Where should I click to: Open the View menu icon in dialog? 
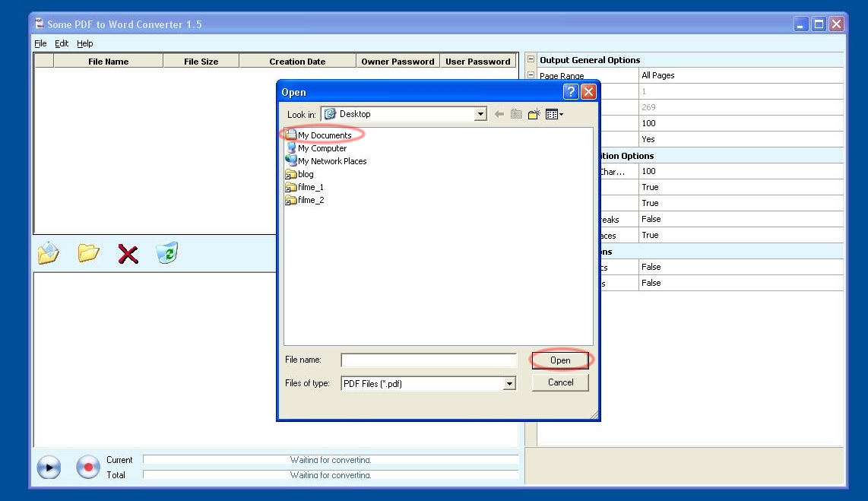coord(554,114)
